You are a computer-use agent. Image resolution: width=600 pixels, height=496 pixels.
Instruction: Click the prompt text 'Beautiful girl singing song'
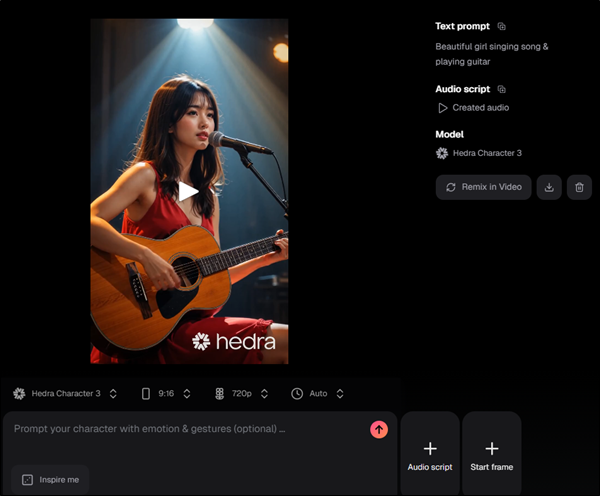[x=488, y=47]
